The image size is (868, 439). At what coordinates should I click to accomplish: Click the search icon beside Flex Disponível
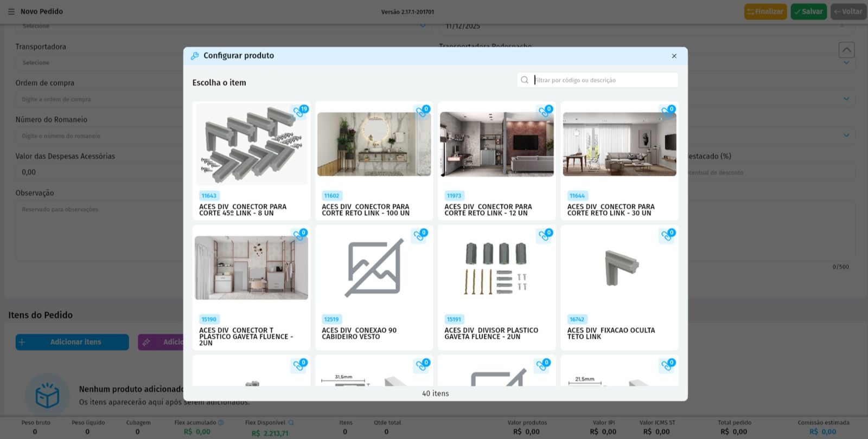click(291, 423)
